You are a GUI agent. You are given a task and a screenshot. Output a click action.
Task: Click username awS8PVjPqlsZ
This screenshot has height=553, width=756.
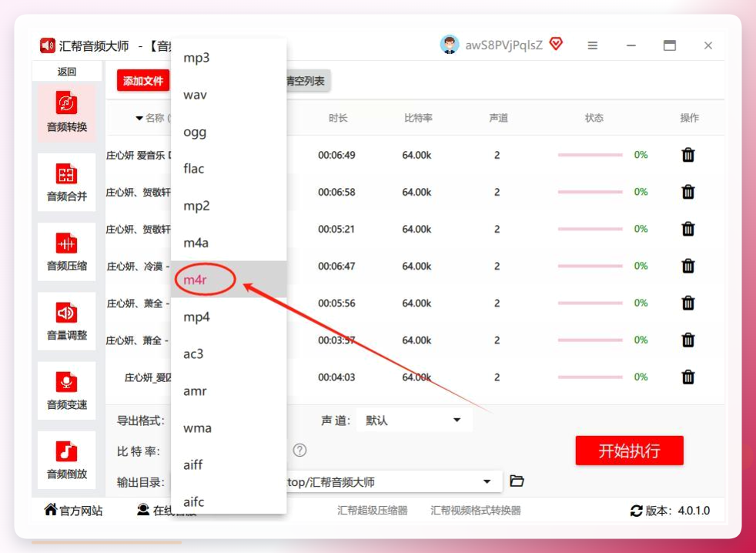point(503,45)
